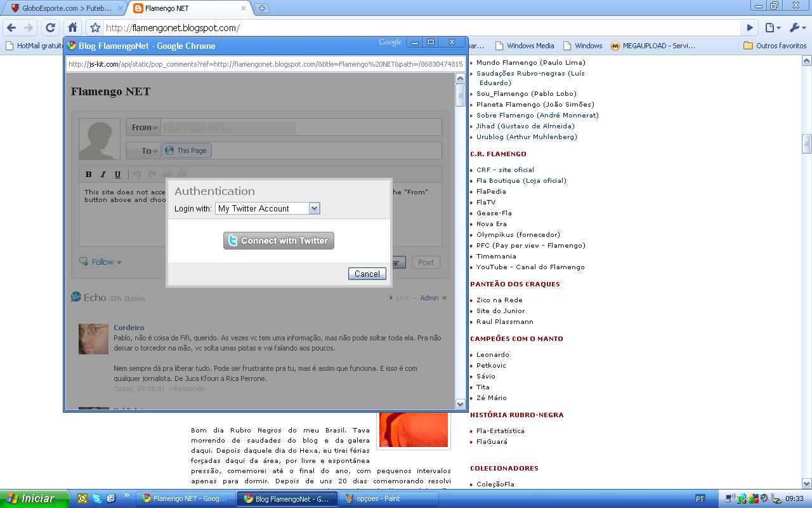Open Cordeiro's commenter profile link

tap(129, 328)
